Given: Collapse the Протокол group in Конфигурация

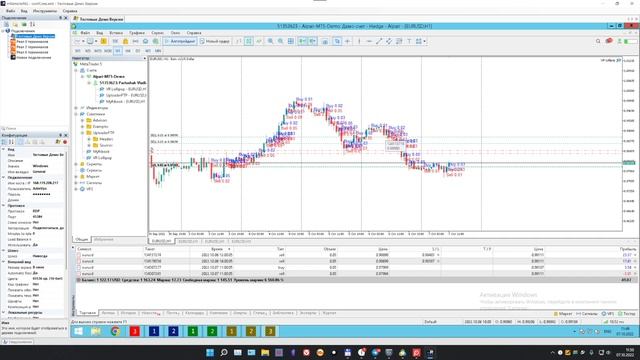Looking at the screenshot, I should click(4, 206).
